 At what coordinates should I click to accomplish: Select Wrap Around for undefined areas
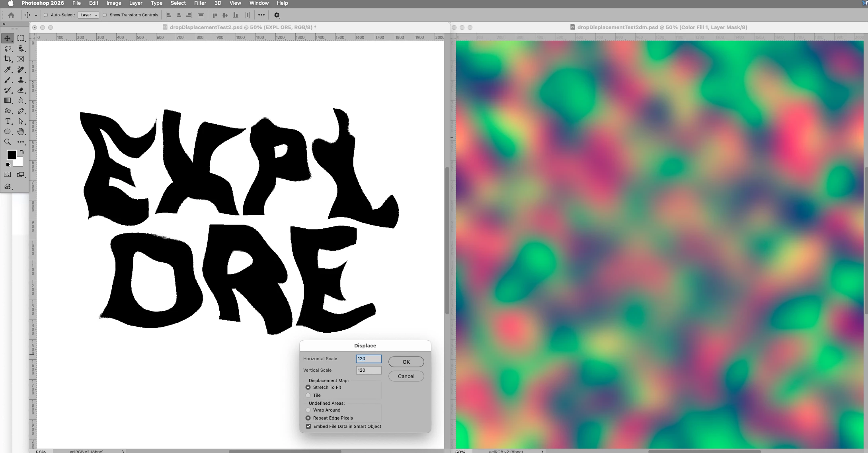click(x=308, y=410)
